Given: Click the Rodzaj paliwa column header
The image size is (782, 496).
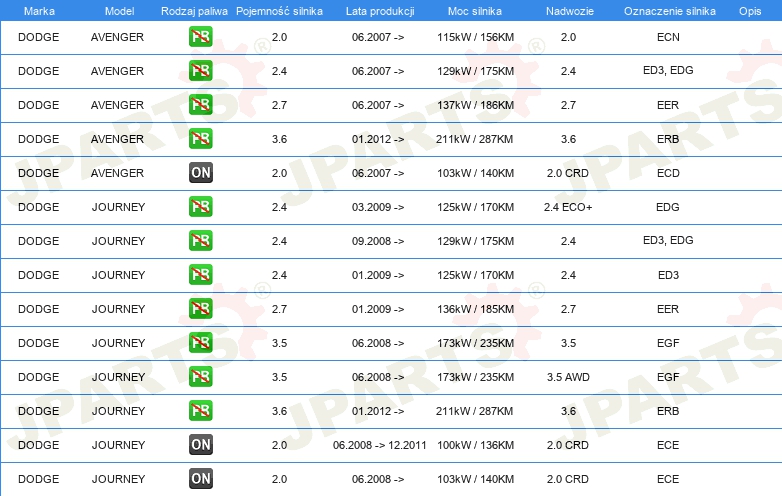Looking at the screenshot, I should click(194, 11).
